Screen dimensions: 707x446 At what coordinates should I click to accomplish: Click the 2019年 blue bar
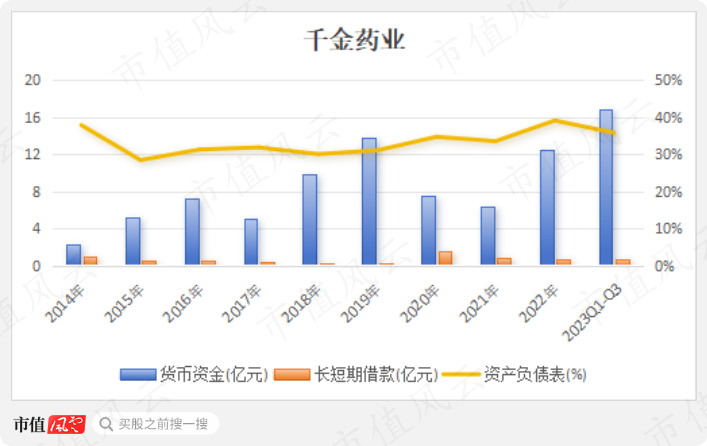pos(369,201)
